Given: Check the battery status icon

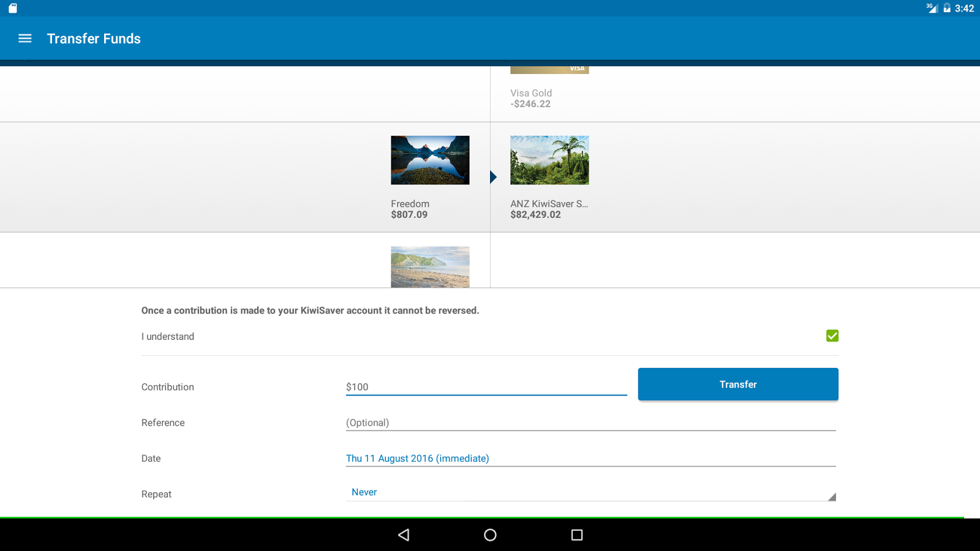Looking at the screenshot, I should pos(947,8).
